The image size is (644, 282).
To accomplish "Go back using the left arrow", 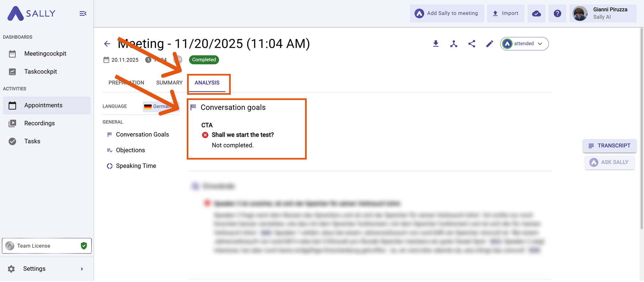I will click(107, 44).
